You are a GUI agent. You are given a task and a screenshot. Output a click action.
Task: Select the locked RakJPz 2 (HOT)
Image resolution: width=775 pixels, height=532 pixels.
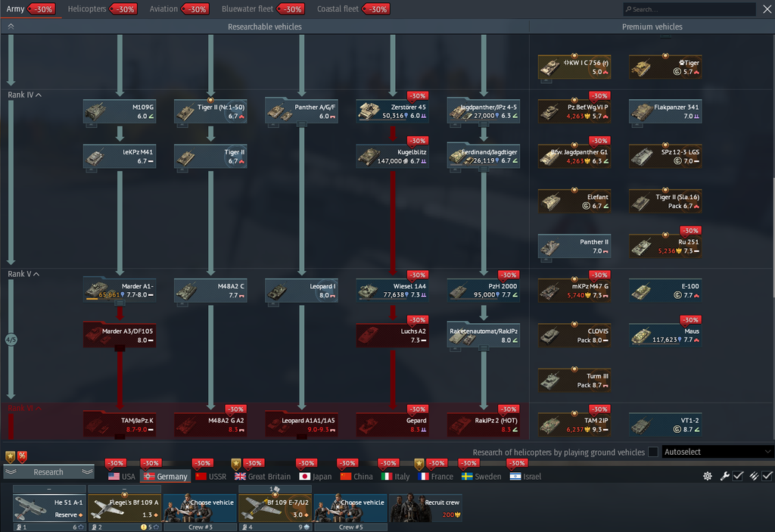click(484, 425)
